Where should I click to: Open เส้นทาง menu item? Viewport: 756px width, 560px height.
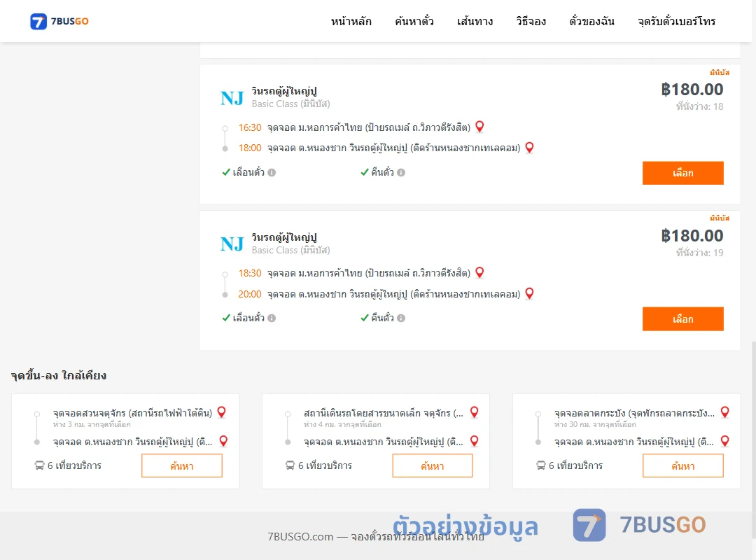(475, 21)
